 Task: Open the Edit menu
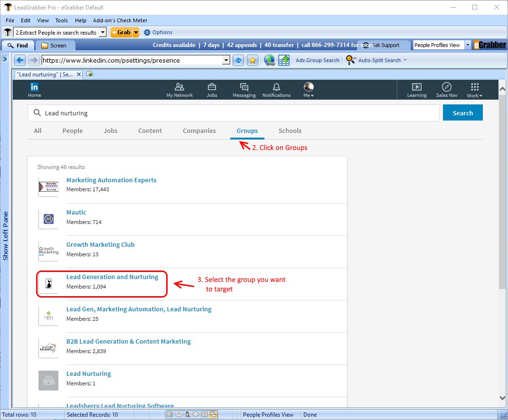[26, 20]
